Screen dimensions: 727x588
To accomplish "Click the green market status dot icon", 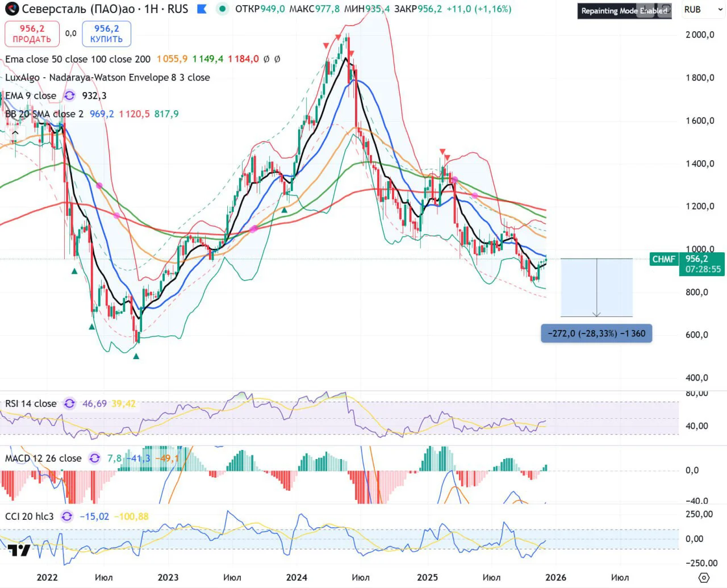I will click(x=223, y=9).
